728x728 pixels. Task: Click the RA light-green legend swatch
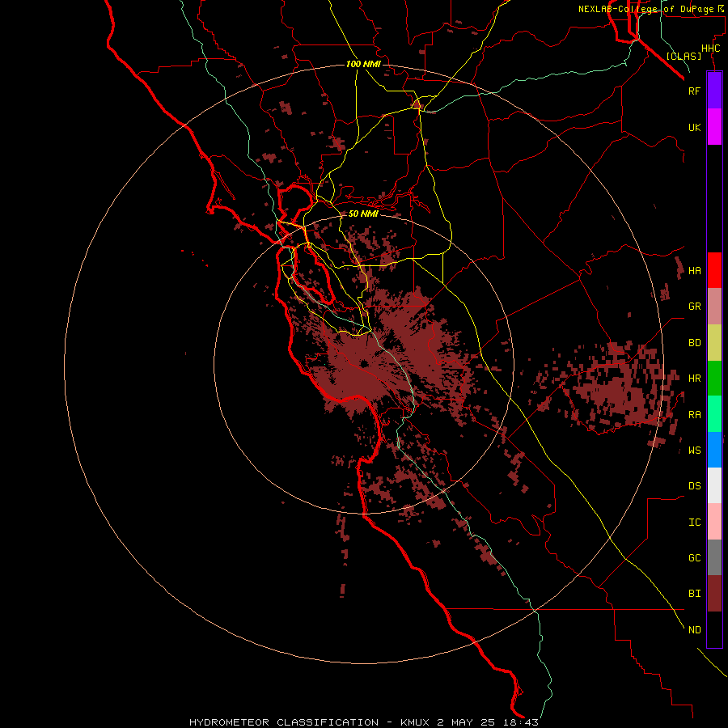coord(714,414)
